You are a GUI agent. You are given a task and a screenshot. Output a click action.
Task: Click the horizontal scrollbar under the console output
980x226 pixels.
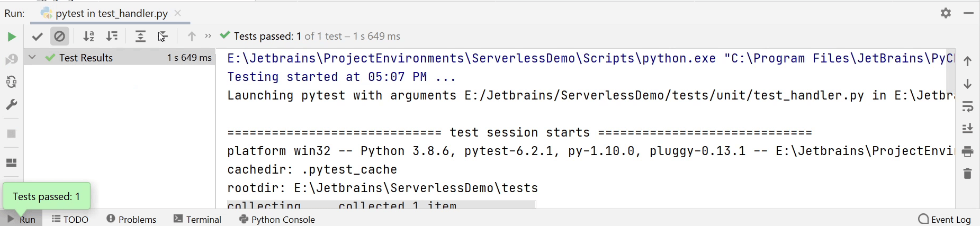coord(381,205)
